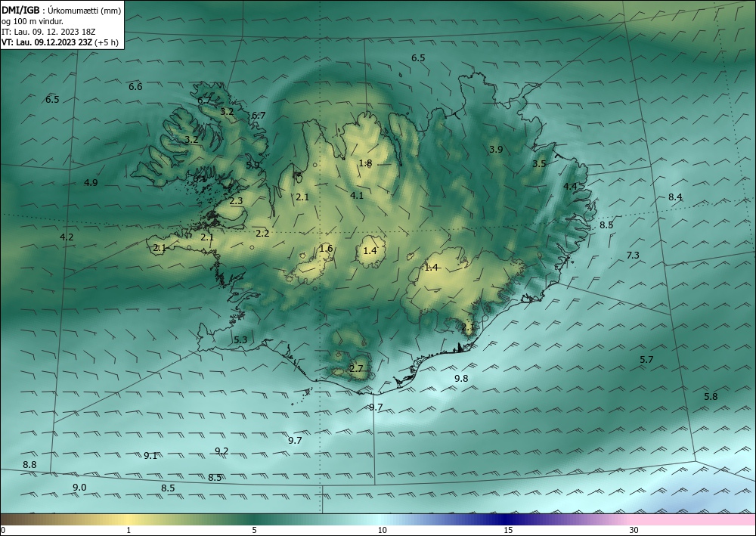Click the 'VT: Lau. 09.12.2023 23Z (+5 h)' line
The image size is (756, 536).
[x=60, y=42]
